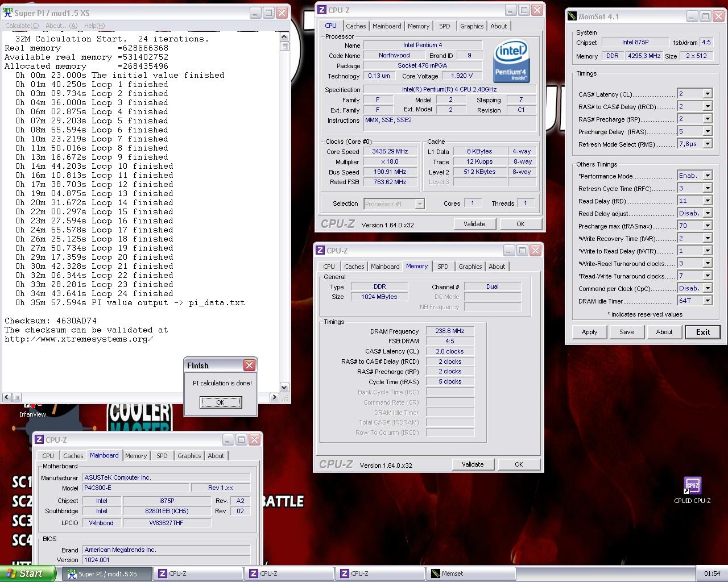This screenshot has width=728, height=582.
Task: Expand RAS# to CAS# Delay dropdown
Action: 708,106
